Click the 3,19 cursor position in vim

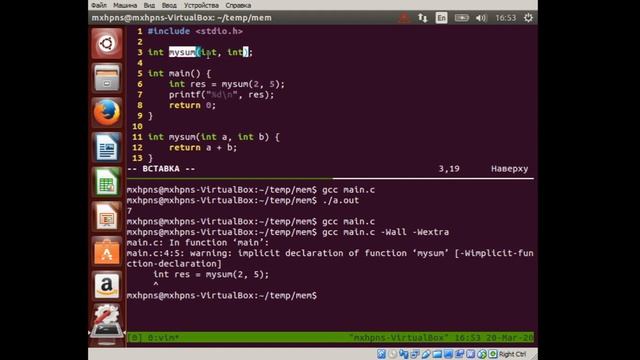click(x=449, y=169)
